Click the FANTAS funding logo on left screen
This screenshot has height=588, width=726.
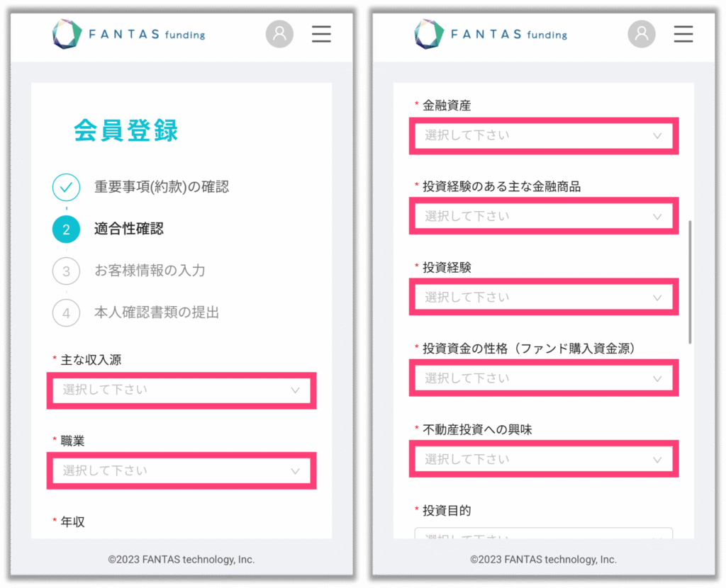click(x=128, y=34)
